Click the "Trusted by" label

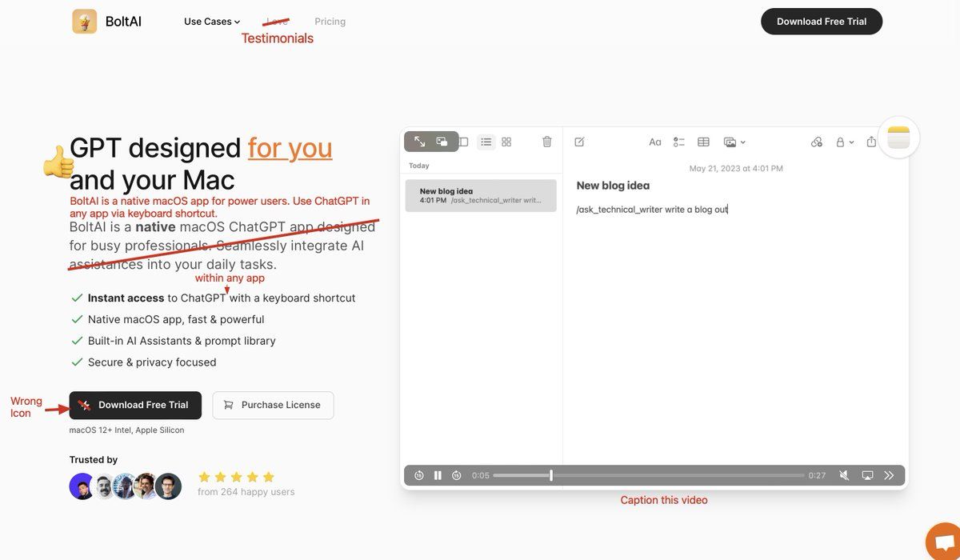pyautogui.click(x=94, y=460)
